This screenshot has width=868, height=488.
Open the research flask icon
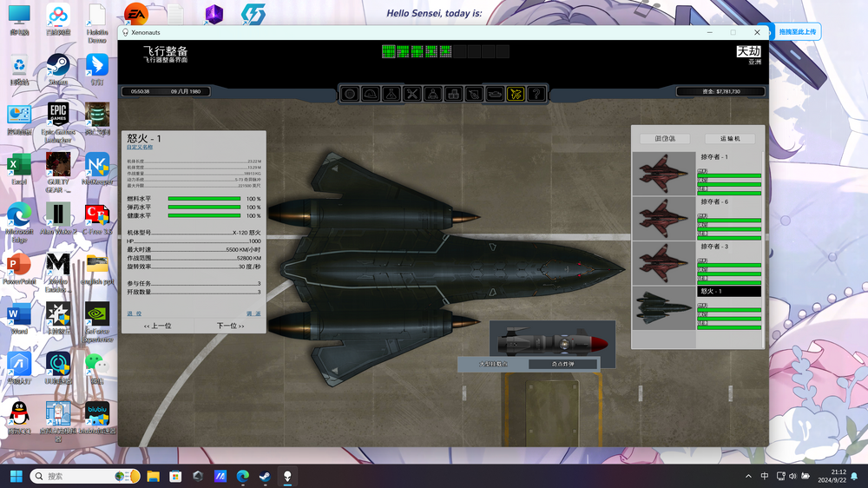pos(391,94)
